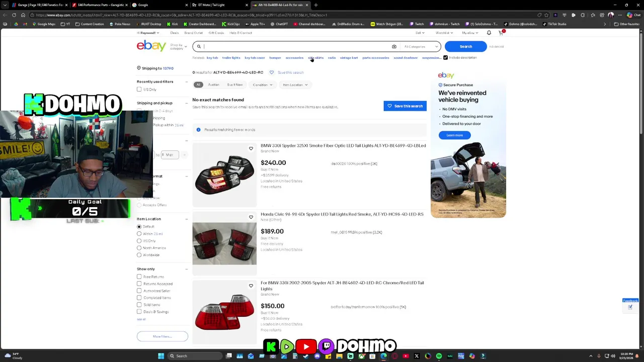Open image search camera icon
Screen dimensions: 644x362
click(394, 47)
